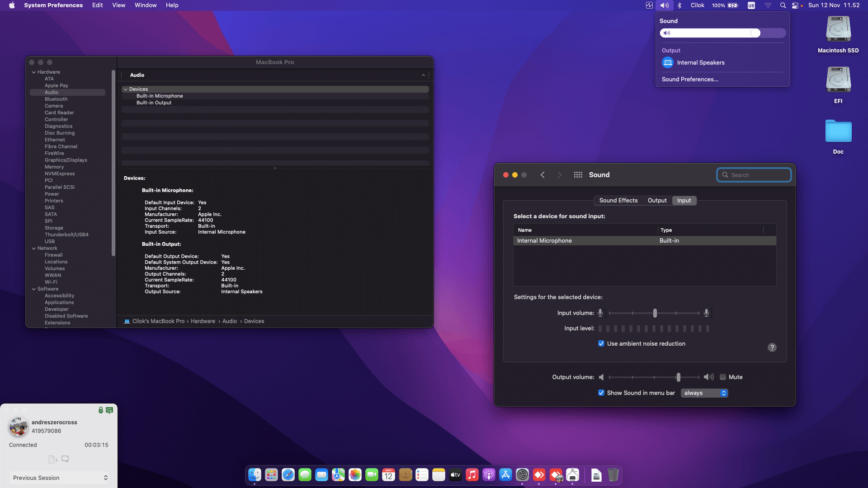This screenshot has height=488, width=868.
Task: Open Contacts from the Dock
Action: [x=405, y=475]
